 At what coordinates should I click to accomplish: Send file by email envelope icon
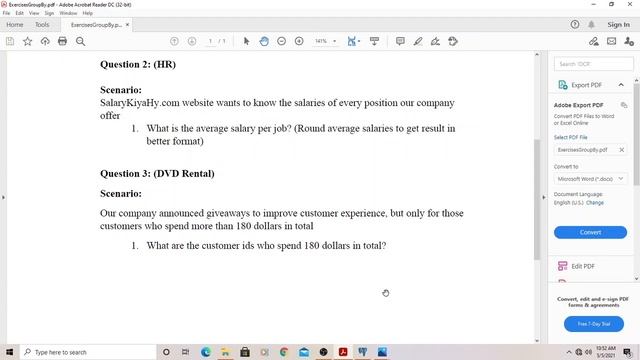tap(611, 41)
